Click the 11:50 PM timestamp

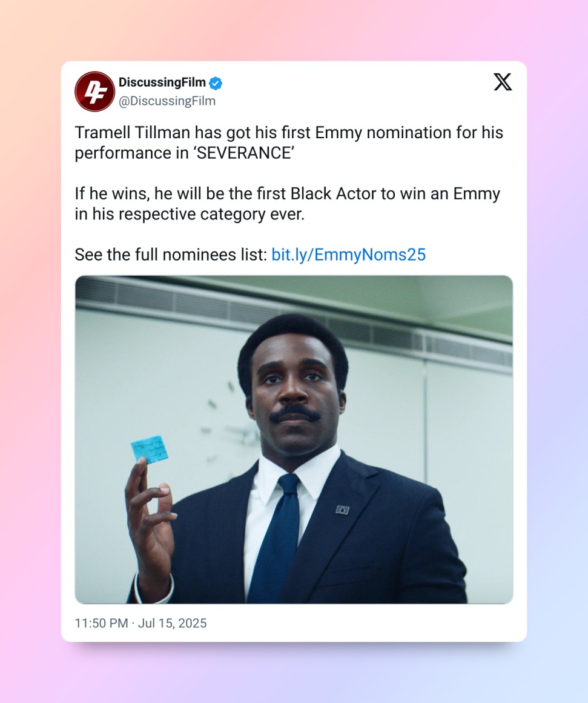tap(101, 623)
